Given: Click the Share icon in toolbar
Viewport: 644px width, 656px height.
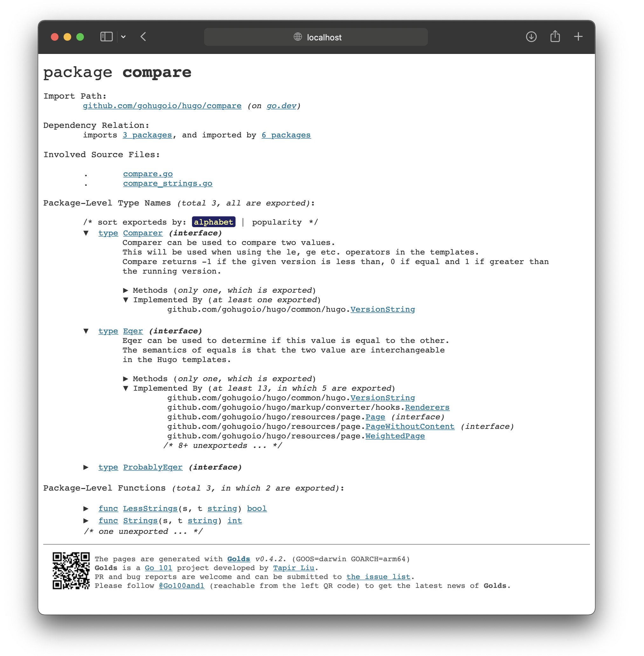Looking at the screenshot, I should tap(555, 37).
